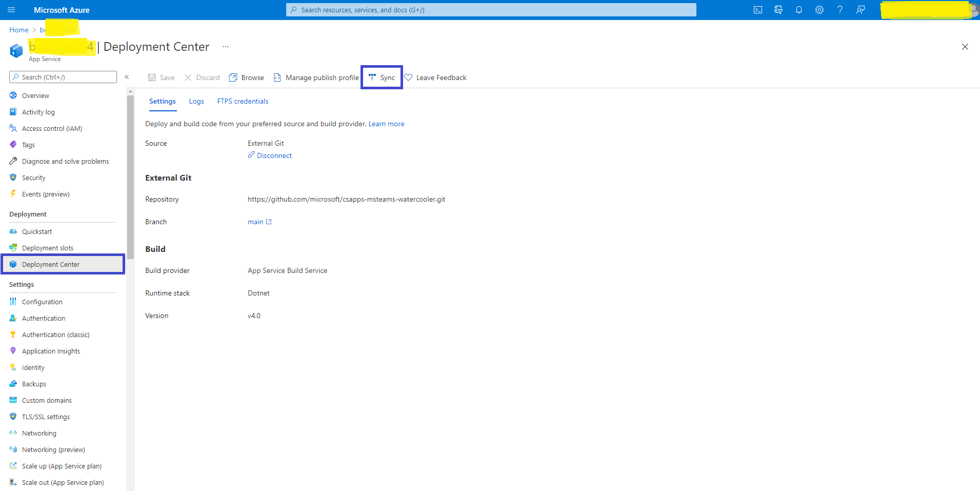Click the v4.0 version value
This screenshot has width=980, height=491.
click(254, 316)
